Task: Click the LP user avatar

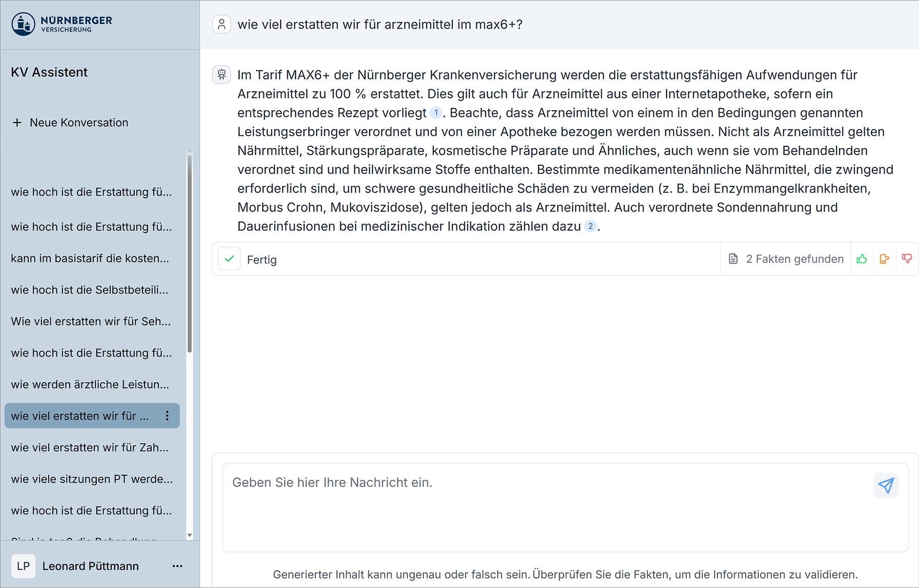Action: tap(24, 566)
